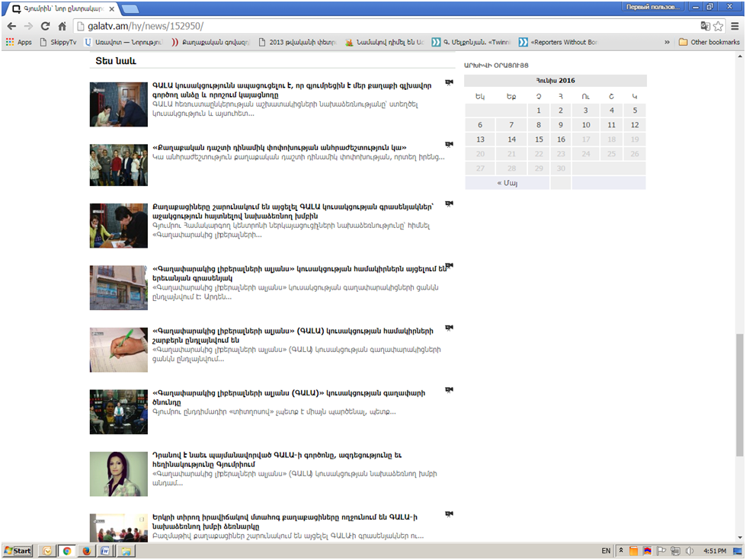The height and width of the screenshot is (560, 746).
Task: Open the Other bookmarks folder
Action: [709, 42]
